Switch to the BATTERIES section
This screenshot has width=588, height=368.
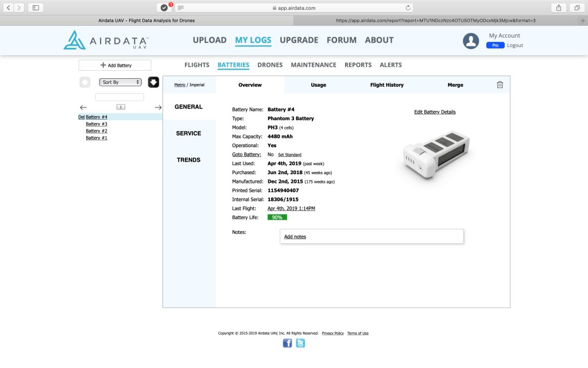233,65
